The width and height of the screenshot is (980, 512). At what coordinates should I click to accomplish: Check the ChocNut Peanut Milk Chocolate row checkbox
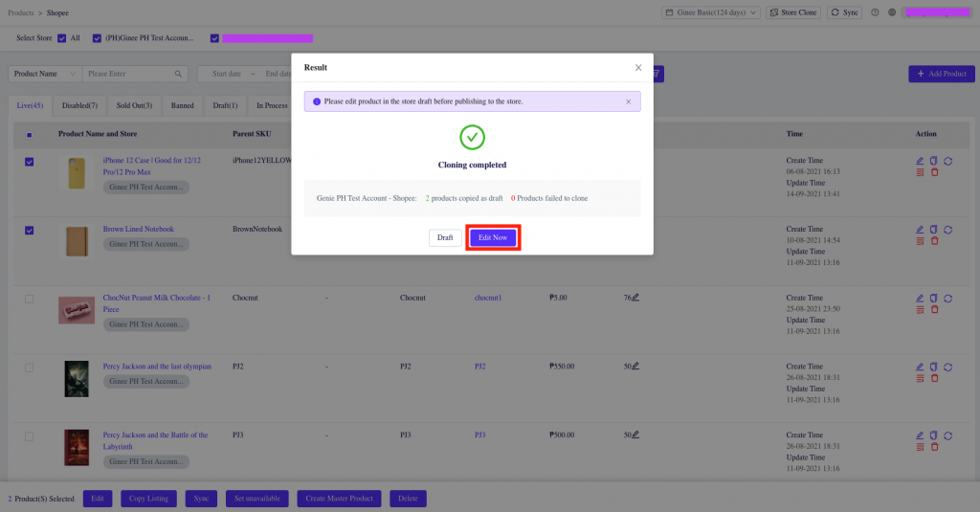[29, 300]
